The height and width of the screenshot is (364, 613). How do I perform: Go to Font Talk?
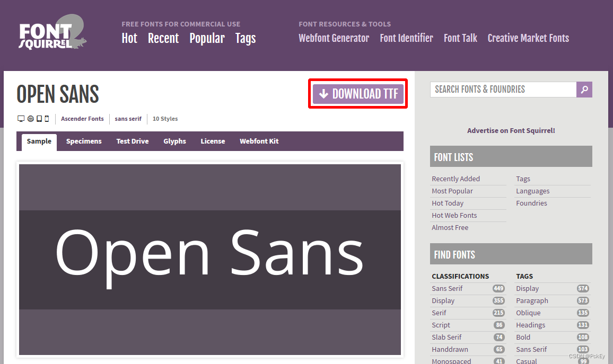(x=460, y=38)
